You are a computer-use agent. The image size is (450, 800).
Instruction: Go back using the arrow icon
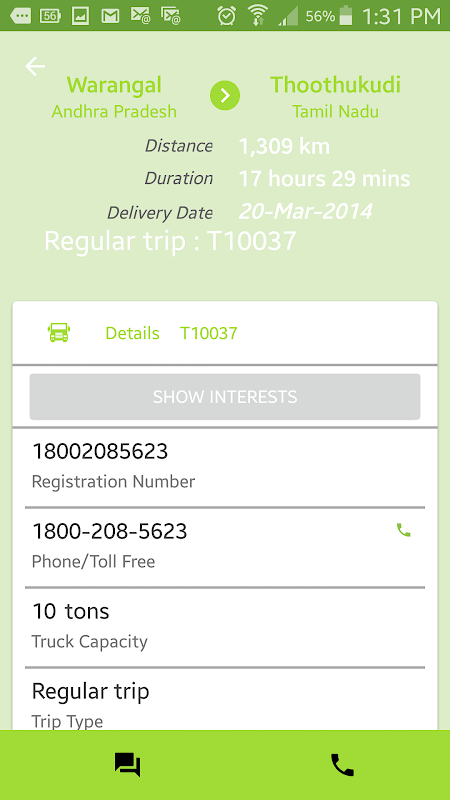click(x=35, y=66)
